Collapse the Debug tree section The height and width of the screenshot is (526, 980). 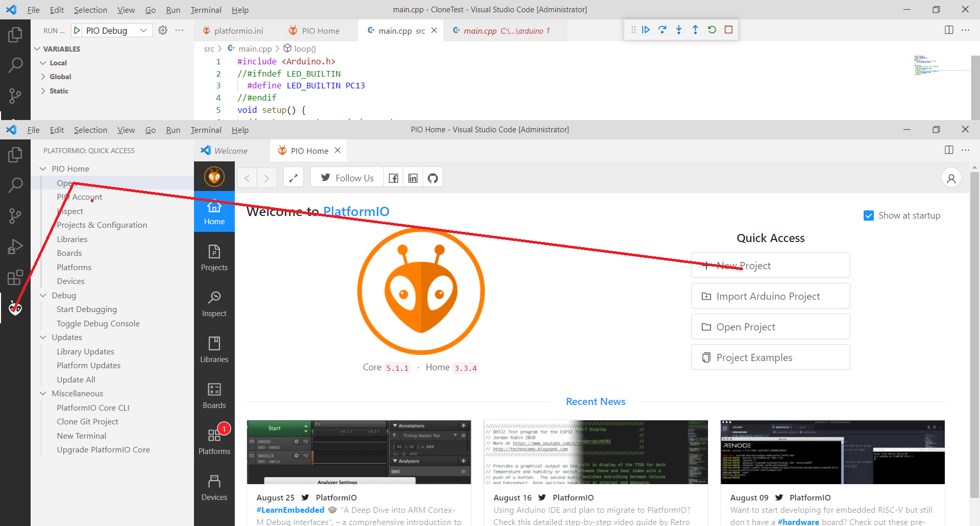coord(43,295)
